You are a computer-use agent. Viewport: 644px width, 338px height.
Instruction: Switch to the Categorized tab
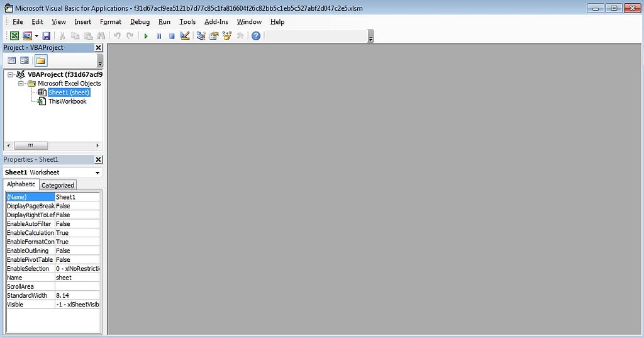[58, 185]
